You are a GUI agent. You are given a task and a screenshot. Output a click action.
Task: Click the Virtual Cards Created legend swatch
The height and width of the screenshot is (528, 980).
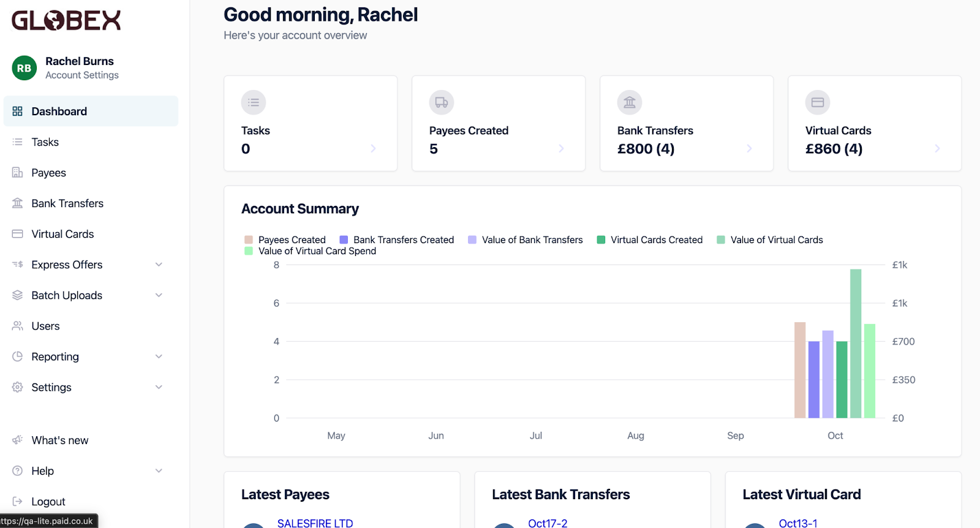pos(601,239)
